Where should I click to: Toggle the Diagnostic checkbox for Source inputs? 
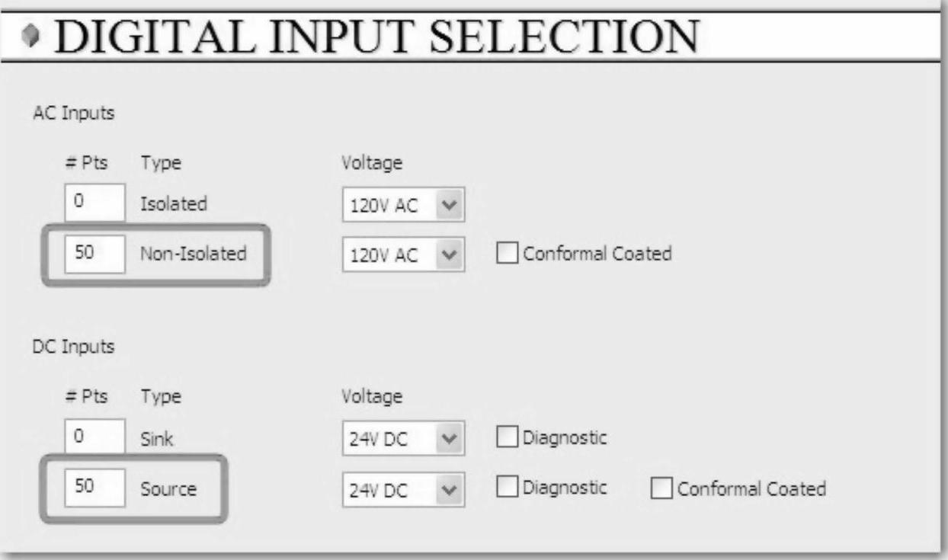point(507,488)
